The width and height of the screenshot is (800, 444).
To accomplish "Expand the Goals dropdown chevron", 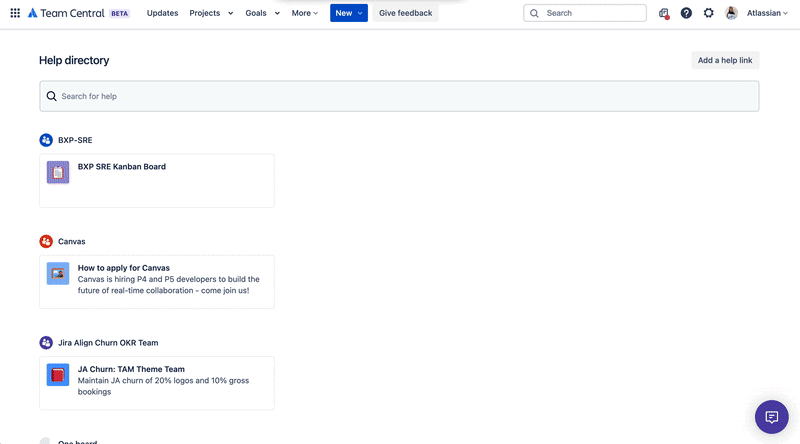I will pyautogui.click(x=277, y=13).
